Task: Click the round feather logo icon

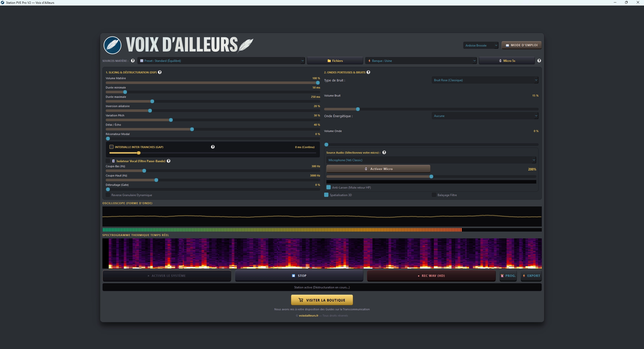Action: pos(112,45)
